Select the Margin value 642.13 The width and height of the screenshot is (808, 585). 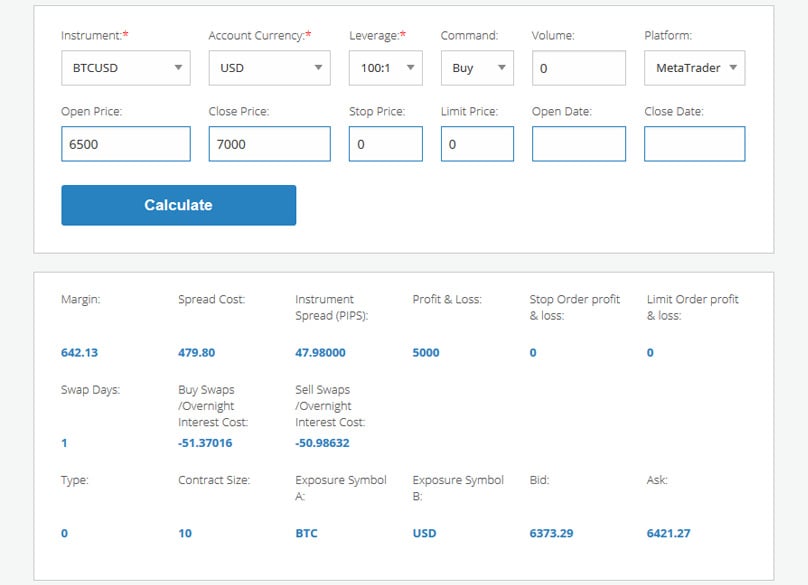pyautogui.click(x=79, y=353)
